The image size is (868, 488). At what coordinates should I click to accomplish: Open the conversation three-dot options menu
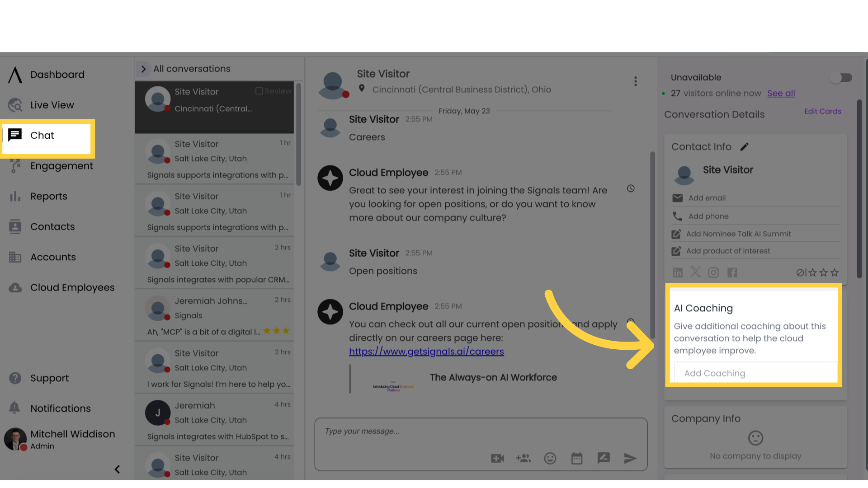[635, 81]
